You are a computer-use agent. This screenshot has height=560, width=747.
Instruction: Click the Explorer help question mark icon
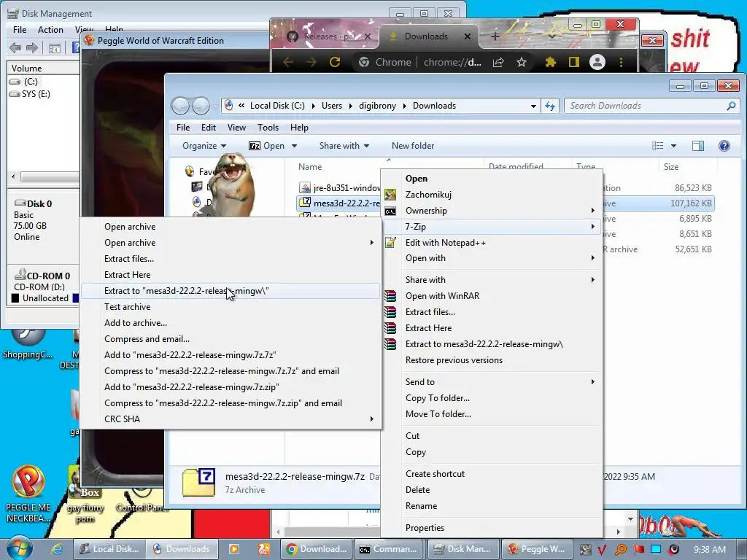tap(724, 146)
